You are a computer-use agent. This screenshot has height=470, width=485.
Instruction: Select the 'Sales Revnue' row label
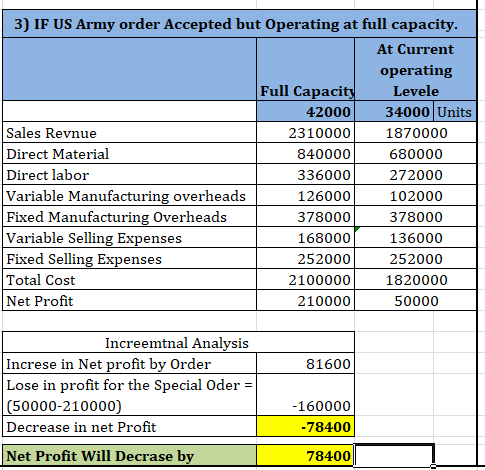pos(129,132)
